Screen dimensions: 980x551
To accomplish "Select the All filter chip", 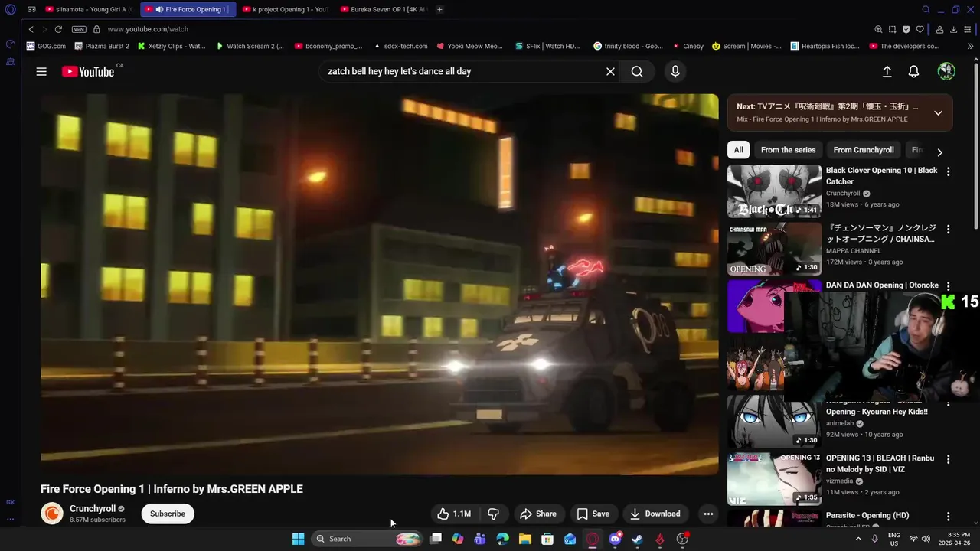I will 738,150.
